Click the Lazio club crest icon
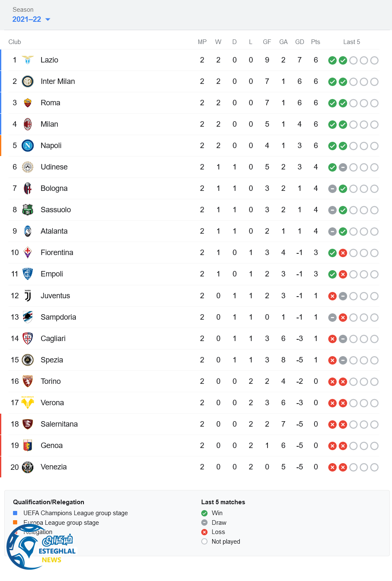 coord(28,60)
